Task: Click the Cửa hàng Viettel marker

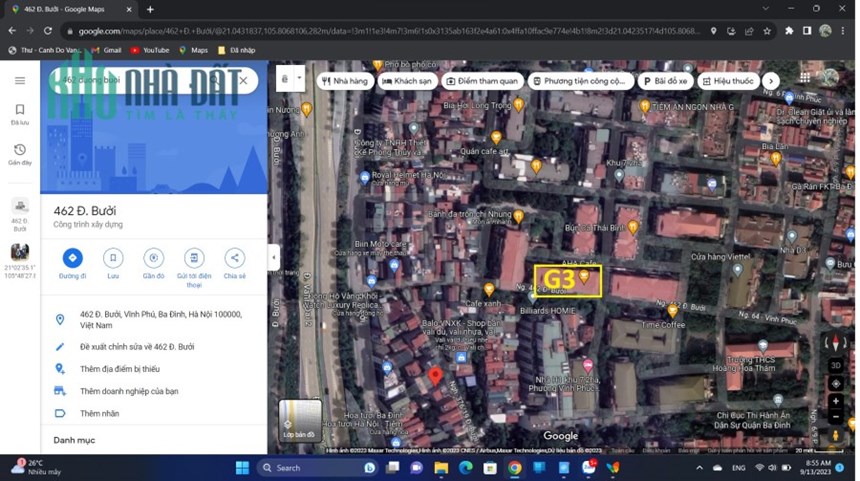Action: pos(737,269)
